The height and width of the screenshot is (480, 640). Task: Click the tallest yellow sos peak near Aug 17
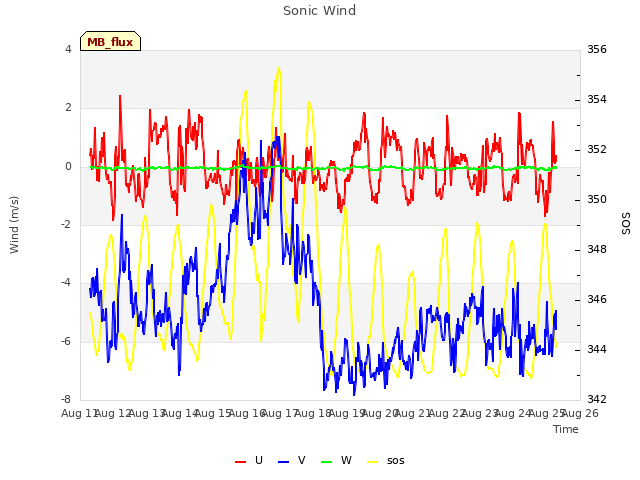point(279,69)
